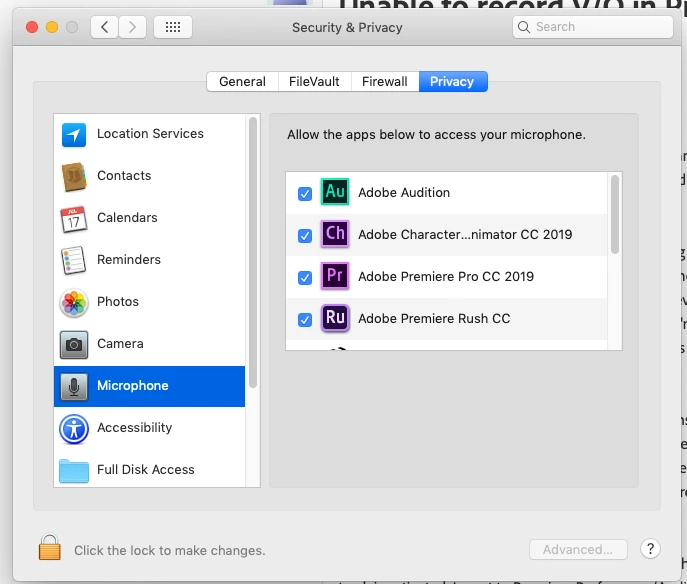Uncheck Adobe Premiere Pro CC 2019 checkbox
The width and height of the screenshot is (687, 584).
[305, 278]
